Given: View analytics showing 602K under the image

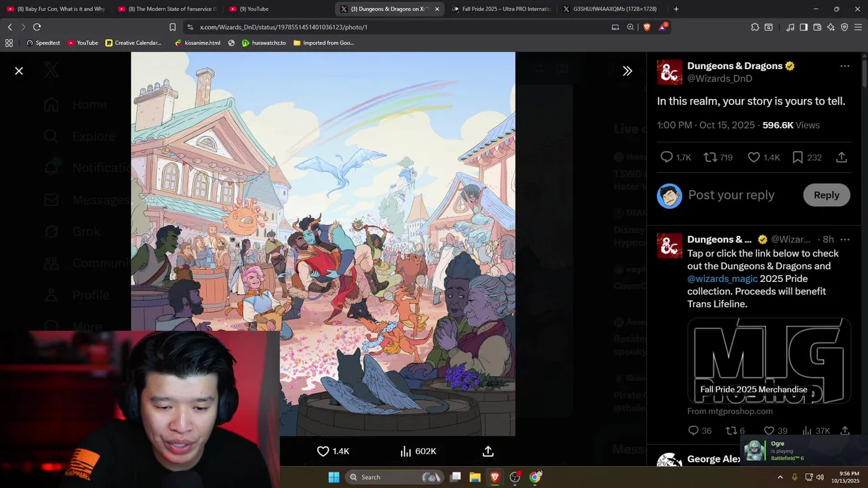Looking at the screenshot, I should pyautogui.click(x=418, y=451).
